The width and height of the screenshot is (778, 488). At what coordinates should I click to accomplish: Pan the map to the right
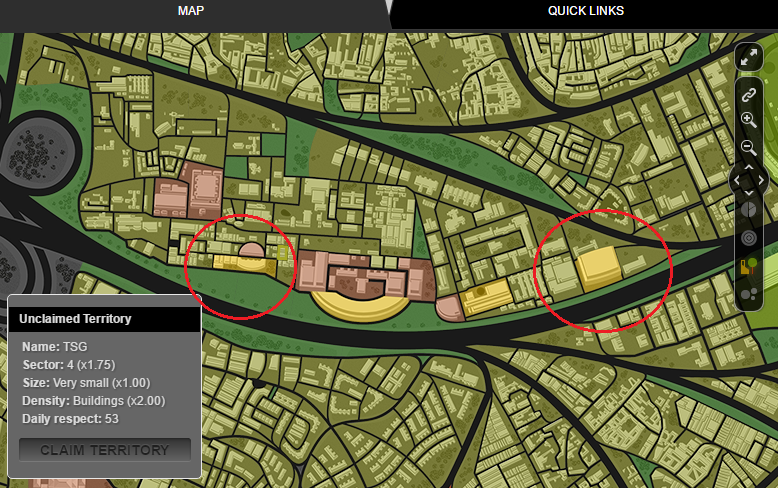[761, 181]
